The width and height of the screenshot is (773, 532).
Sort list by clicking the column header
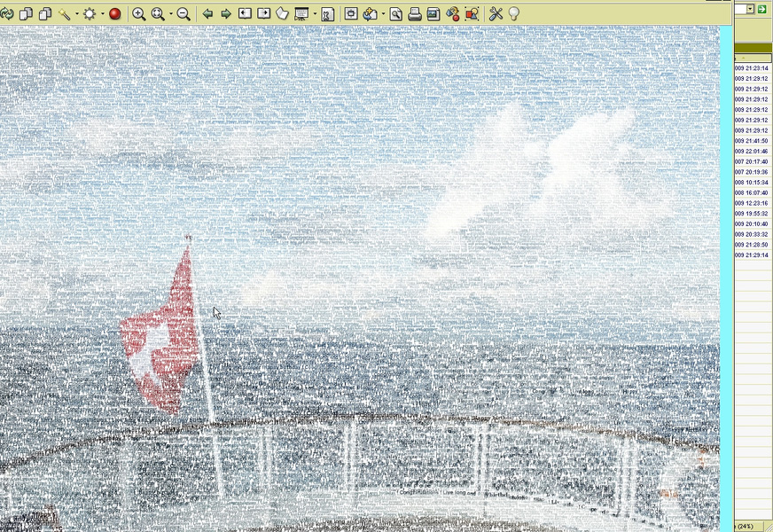point(752,58)
